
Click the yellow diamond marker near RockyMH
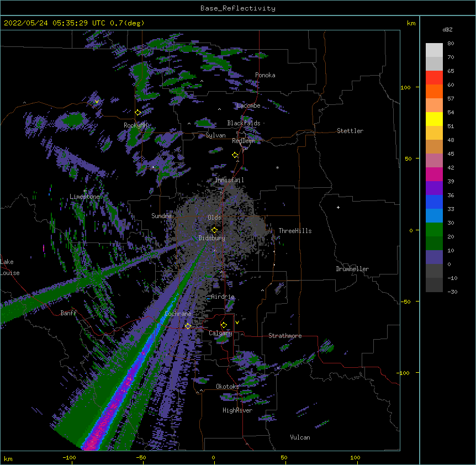point(138,113)
